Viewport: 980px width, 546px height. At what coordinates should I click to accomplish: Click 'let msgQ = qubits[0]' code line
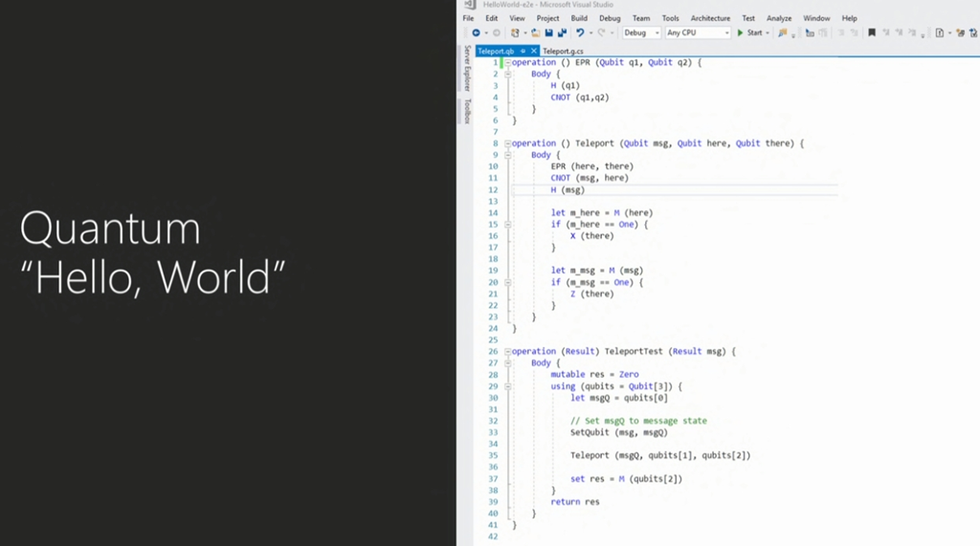click(x=619, y=398)
